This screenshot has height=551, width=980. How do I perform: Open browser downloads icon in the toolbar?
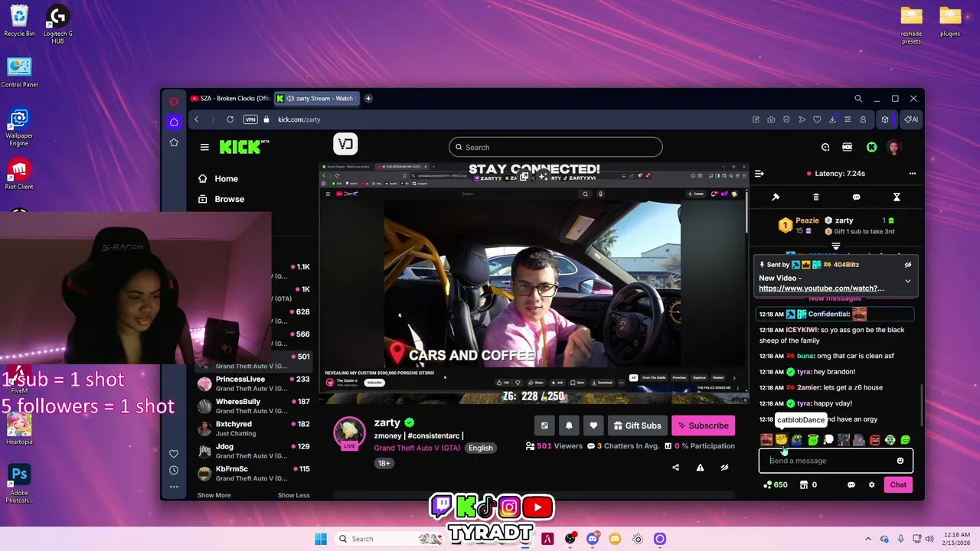tap(832, 119)
